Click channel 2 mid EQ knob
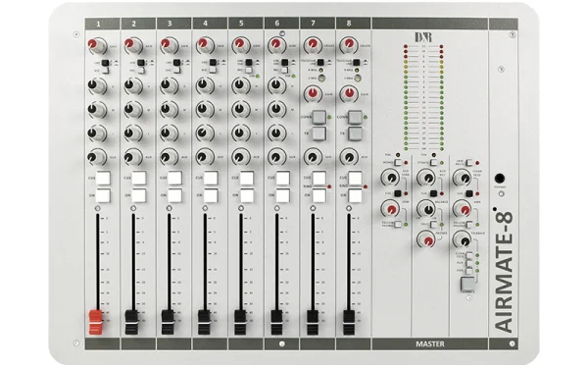The height and width of the screenshot is (368, 588). click(133, 110)
